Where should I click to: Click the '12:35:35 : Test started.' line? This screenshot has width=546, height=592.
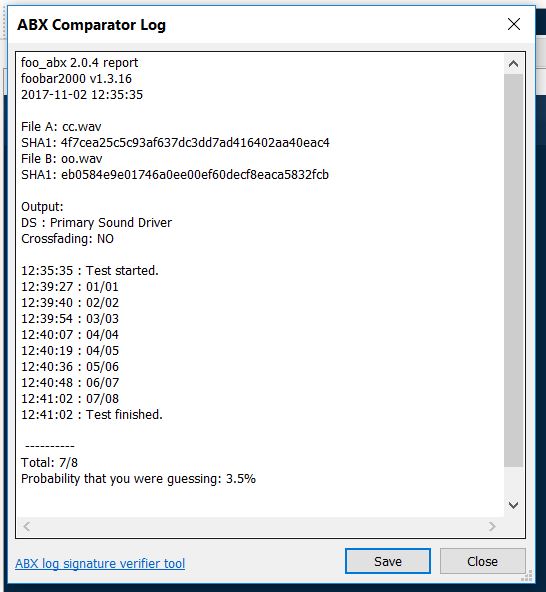(x=90, y=271)
